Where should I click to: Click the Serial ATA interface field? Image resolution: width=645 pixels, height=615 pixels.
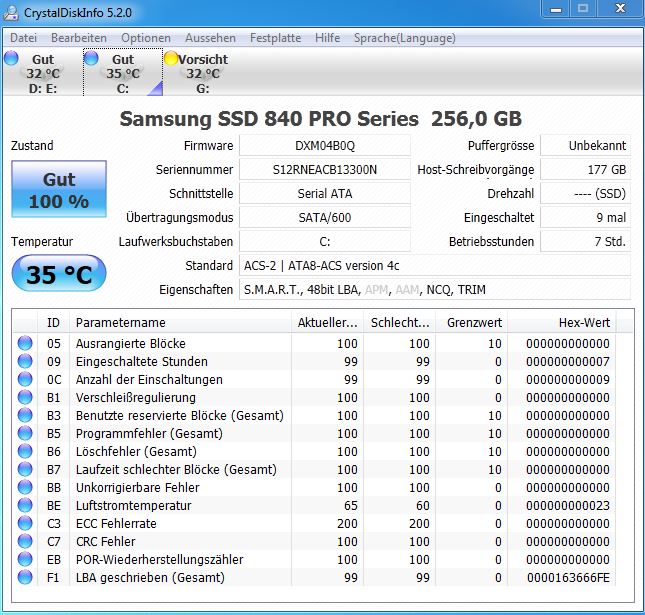tap(325, 193)
